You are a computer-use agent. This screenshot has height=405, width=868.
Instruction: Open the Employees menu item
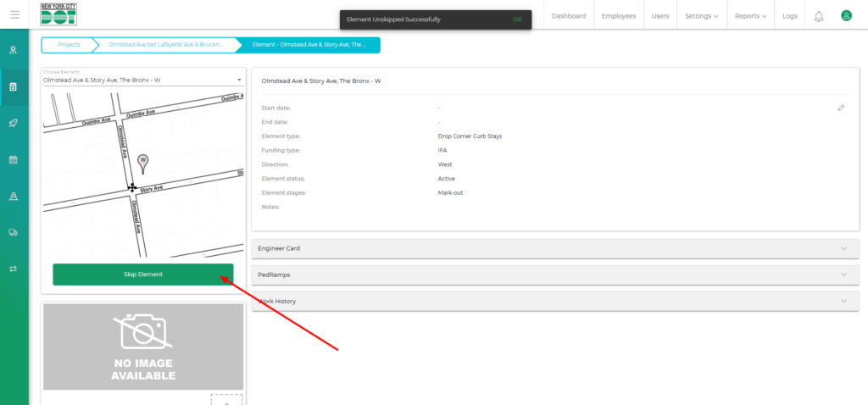(x=619, y=16)
